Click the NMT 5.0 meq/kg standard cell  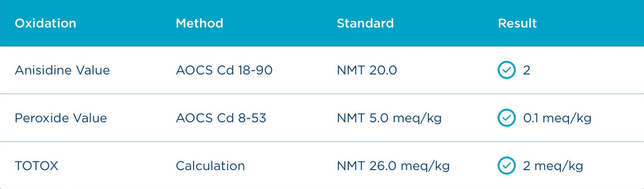[x=389, y=118]
